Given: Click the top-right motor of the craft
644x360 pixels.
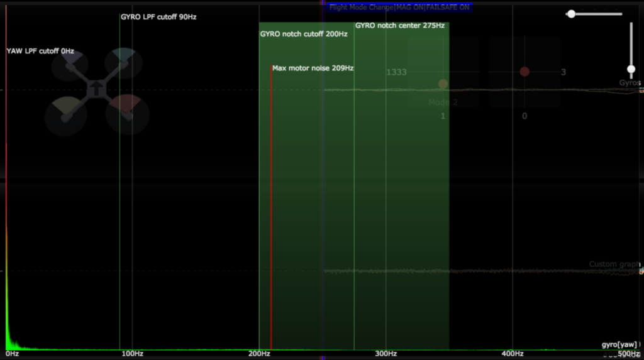Looking at the screenshot, I should point(123,63).
